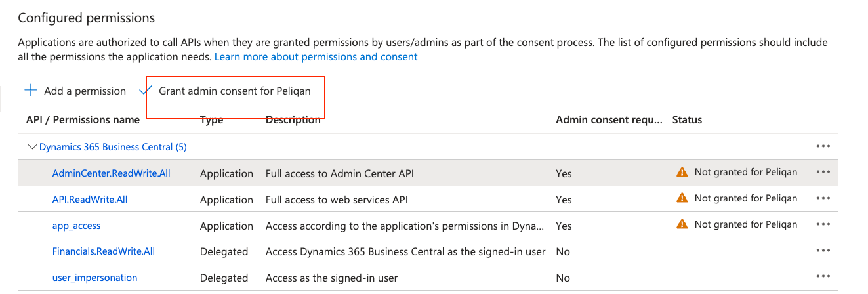Click 'Yes' consent value in AdminCenter.ReadWrite.All row
The height and width of the screenshot is (294, 868).
[x=564, y=174]
